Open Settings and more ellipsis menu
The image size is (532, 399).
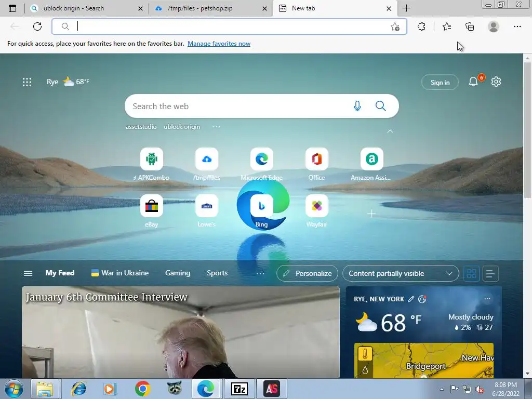pyautogui.click(x=517, y=26)
